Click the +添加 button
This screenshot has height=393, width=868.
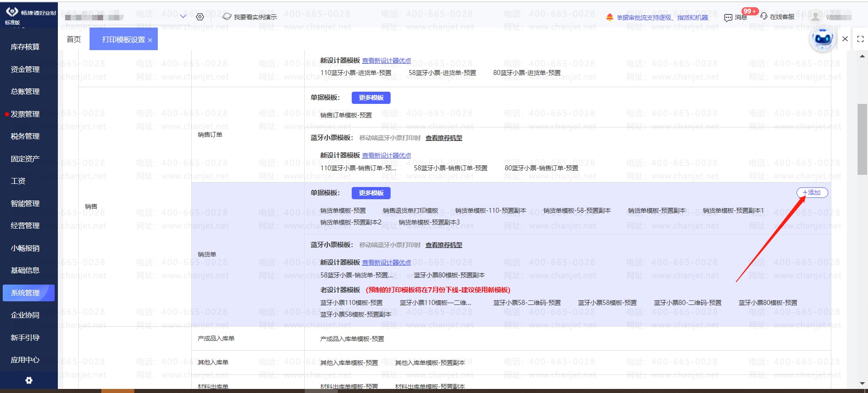pos(811,193)
